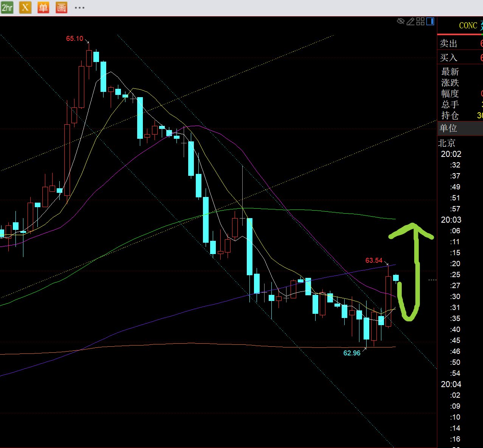Click the 62.96 low price marker
Viewport: 483px width, 448px height.
point(351,353)
